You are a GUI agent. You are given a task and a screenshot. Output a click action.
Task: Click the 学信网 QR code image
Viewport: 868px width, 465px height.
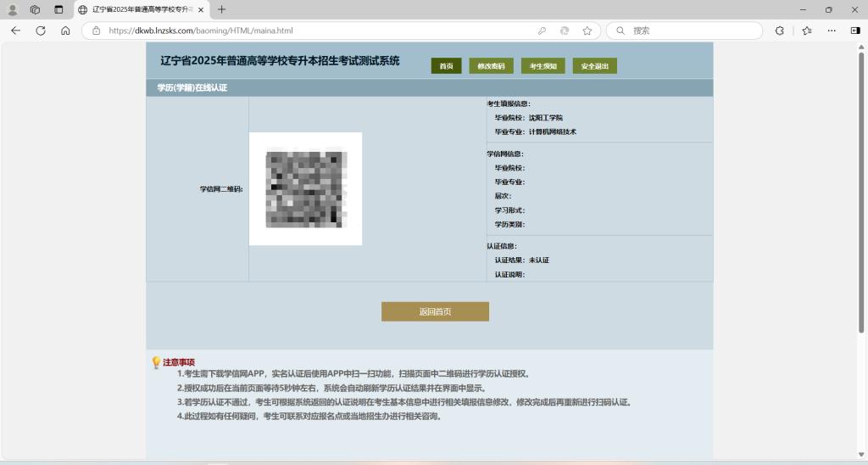tap(305, 188)
